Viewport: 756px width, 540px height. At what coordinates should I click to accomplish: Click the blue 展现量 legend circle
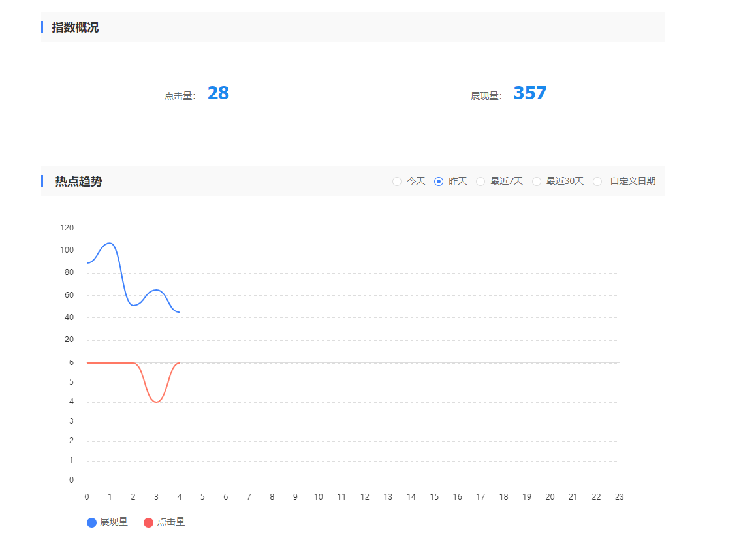(91, 522)
